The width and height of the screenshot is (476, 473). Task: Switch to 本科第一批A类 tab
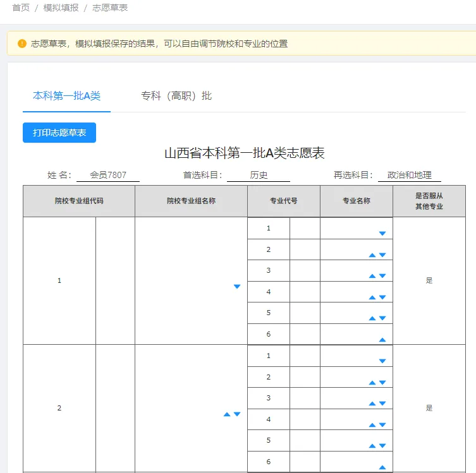(x=66, y=96)
